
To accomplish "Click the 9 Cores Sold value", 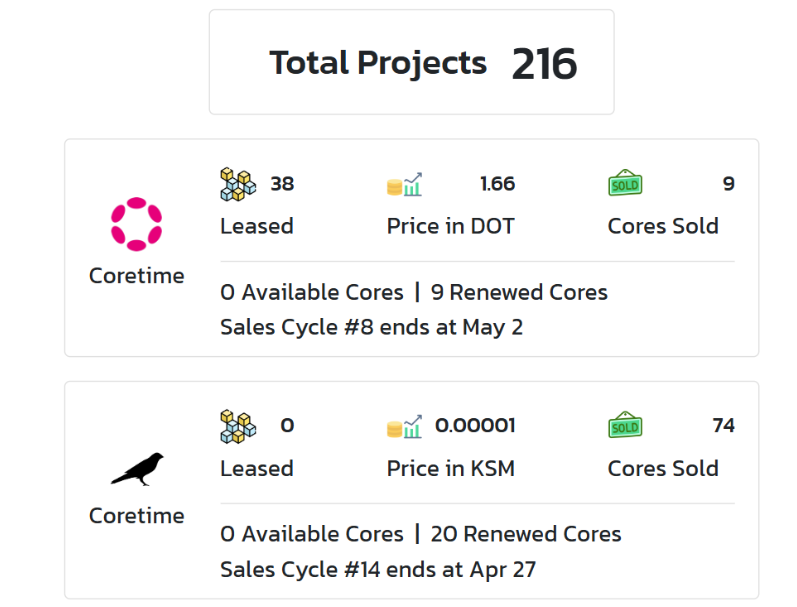I will [729, 184].
